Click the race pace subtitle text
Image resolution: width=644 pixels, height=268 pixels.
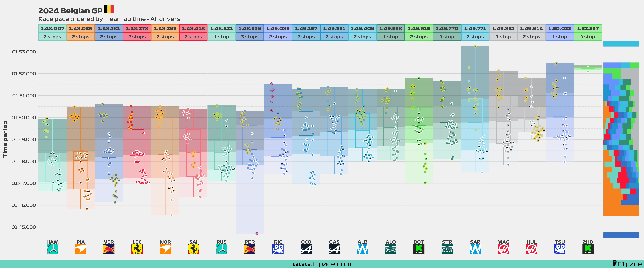109,19
